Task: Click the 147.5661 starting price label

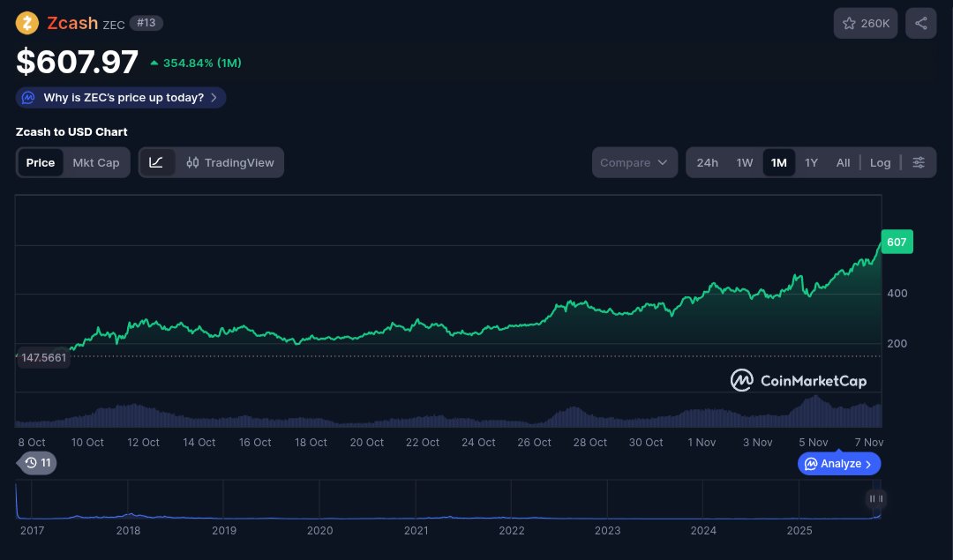Action: coord(44,358)
